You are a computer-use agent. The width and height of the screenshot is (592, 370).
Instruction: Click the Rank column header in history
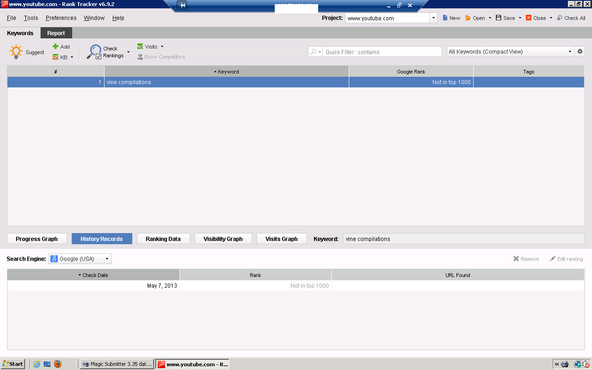pos(255,275)
